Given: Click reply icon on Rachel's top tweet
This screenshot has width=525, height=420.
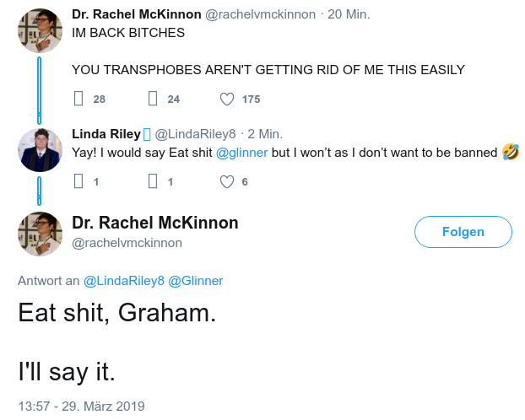Looking at the screenshot, I should click(78, 99).
